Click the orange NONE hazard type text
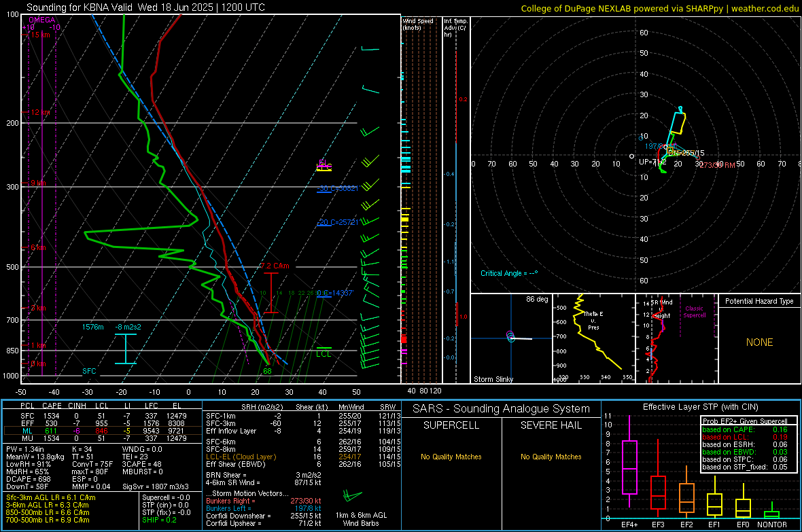The image size is (802, 532). (x=760, y=342)
